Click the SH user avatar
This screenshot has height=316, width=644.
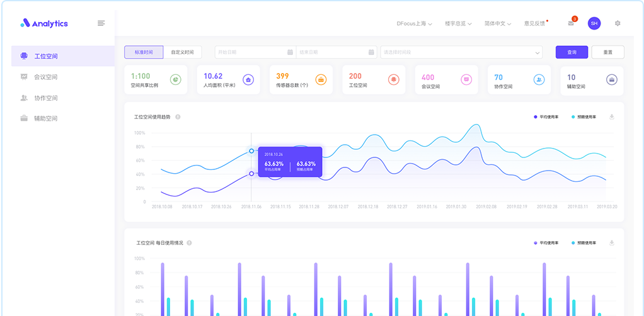[x=594, y=23]
